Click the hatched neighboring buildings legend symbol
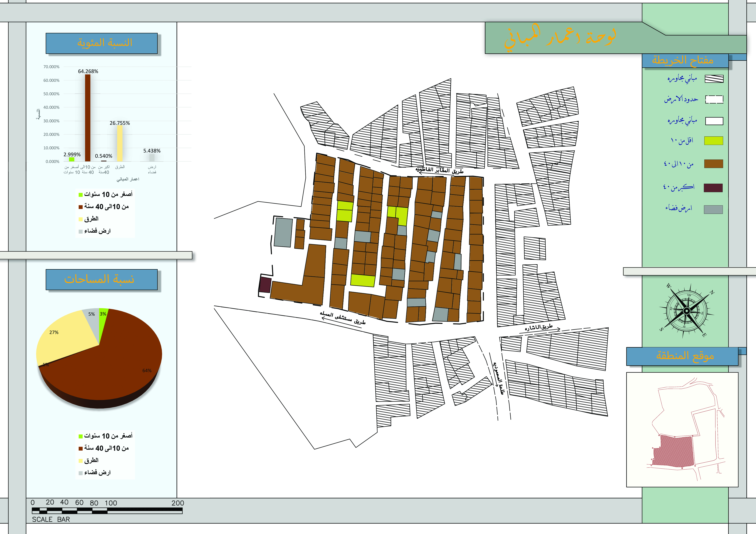Viewport: 756px width, 534px height. (x=714, y=79)
